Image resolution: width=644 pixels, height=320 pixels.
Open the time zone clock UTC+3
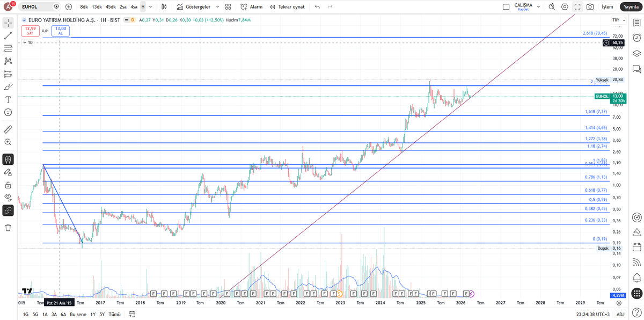[x=592, y=315]
